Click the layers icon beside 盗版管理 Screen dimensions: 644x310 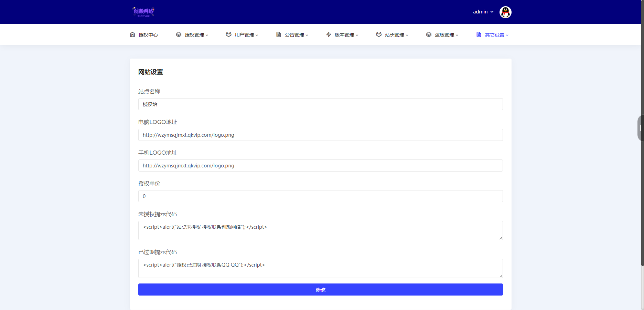tap(429, 34)
